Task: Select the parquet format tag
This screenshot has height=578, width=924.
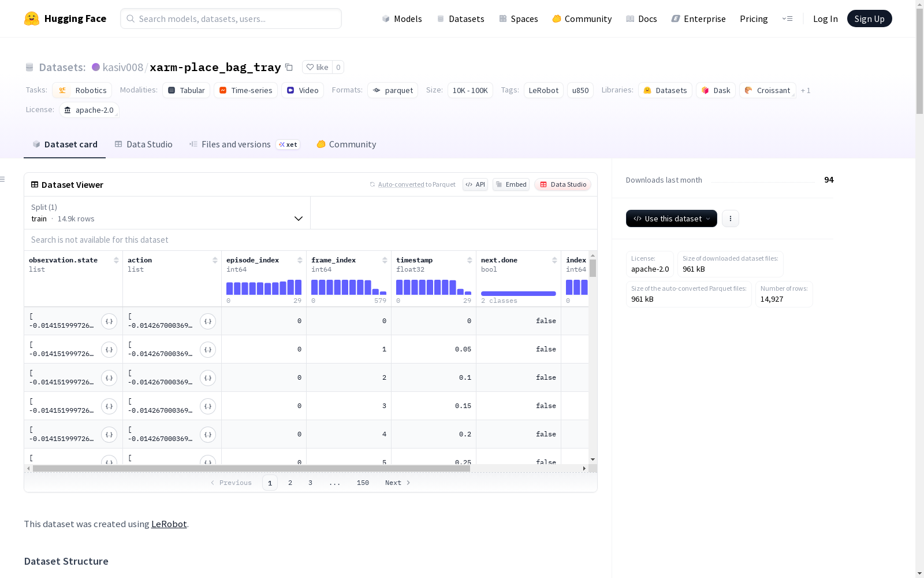Action: (x=393, y=90)
